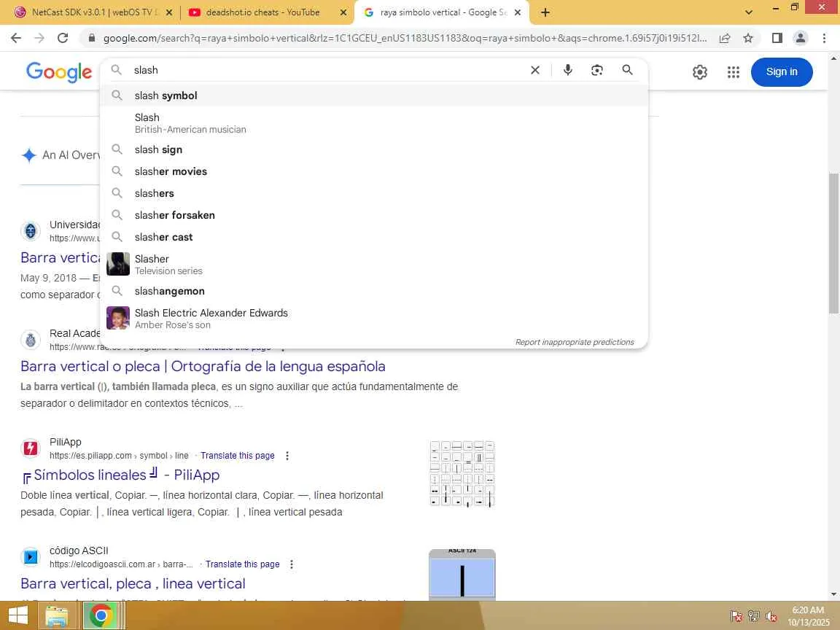Click the browser address bar URL
Screen dimensions: 840x630
click(405, 38)
